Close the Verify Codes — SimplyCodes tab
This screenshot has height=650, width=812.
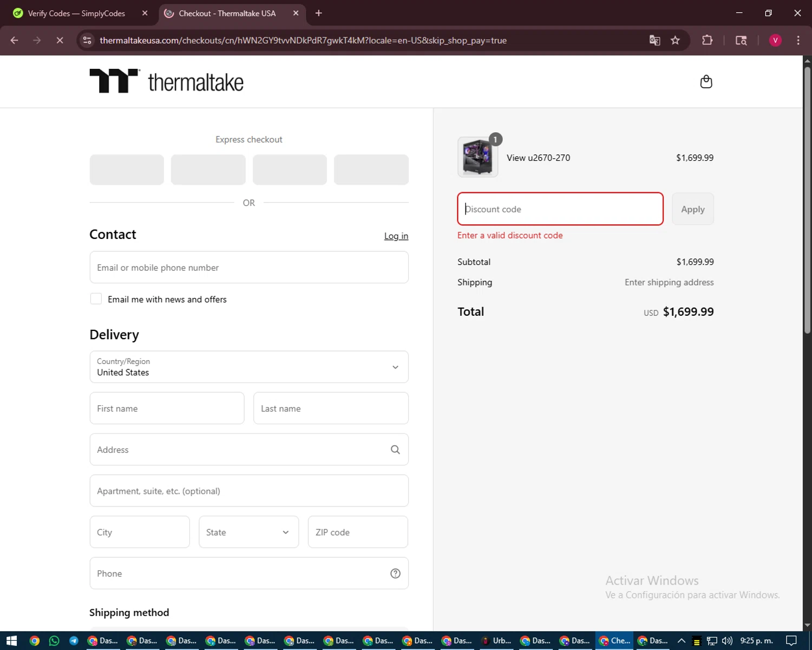point(145,13)
